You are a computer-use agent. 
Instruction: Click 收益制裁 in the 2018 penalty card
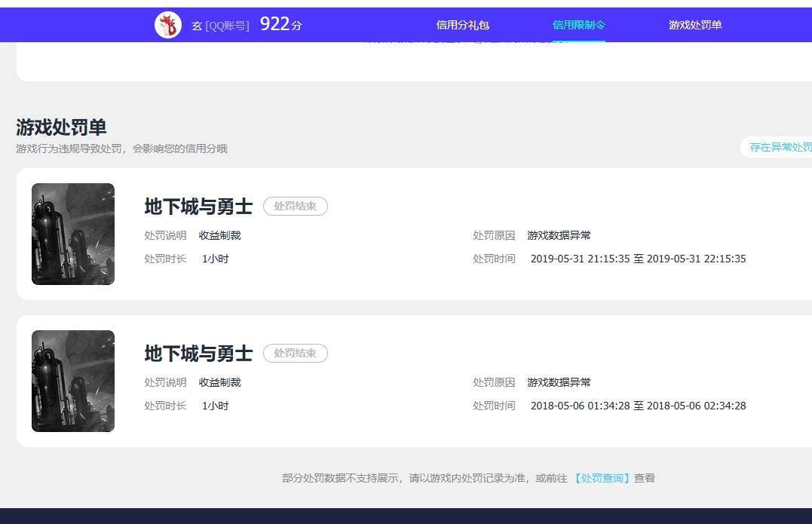point(220,383)
